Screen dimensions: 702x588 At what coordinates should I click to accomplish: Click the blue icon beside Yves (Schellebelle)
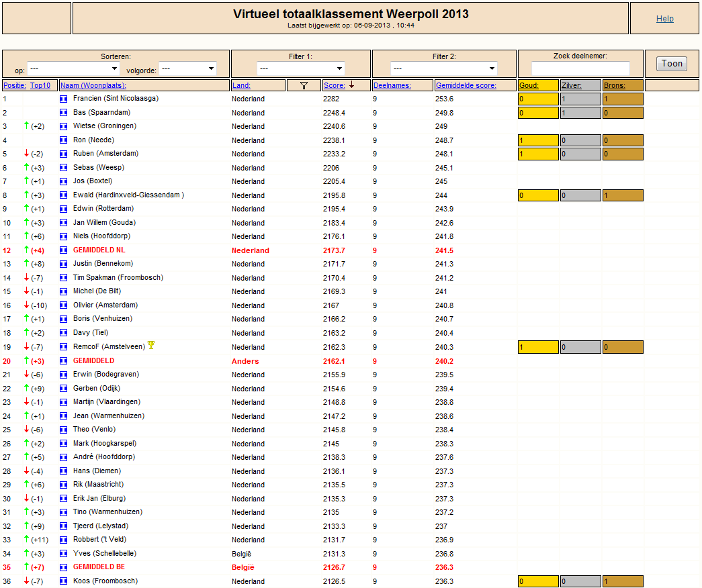point(64,554)
